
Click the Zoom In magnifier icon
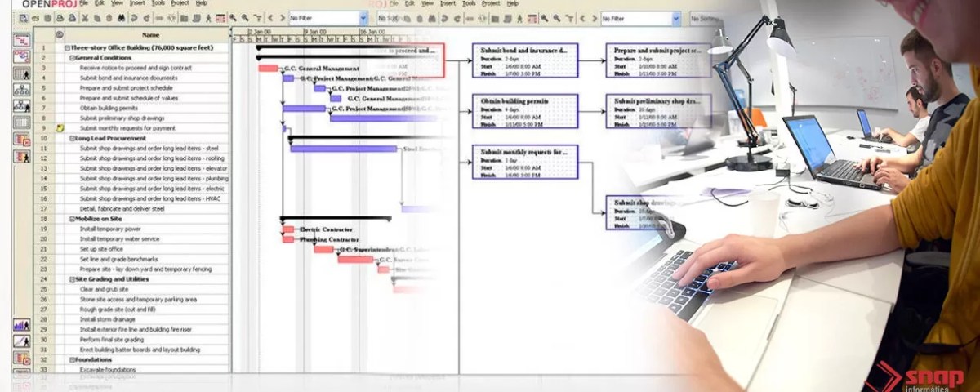233,18
